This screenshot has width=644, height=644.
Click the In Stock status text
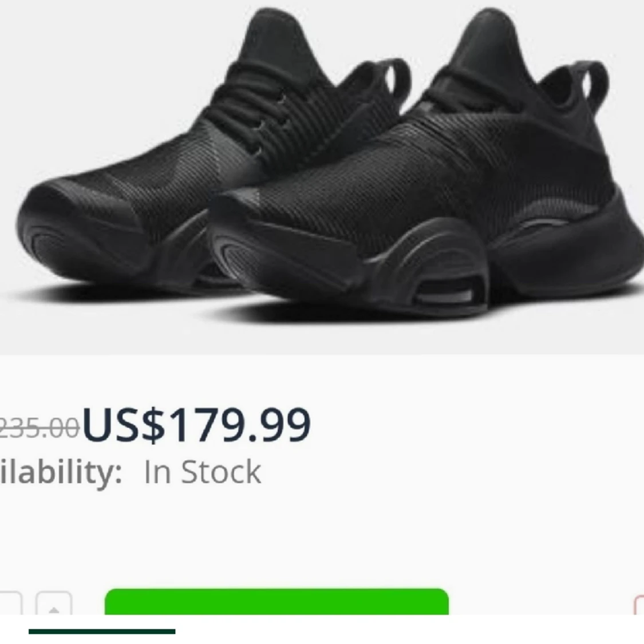click(203, 472)
